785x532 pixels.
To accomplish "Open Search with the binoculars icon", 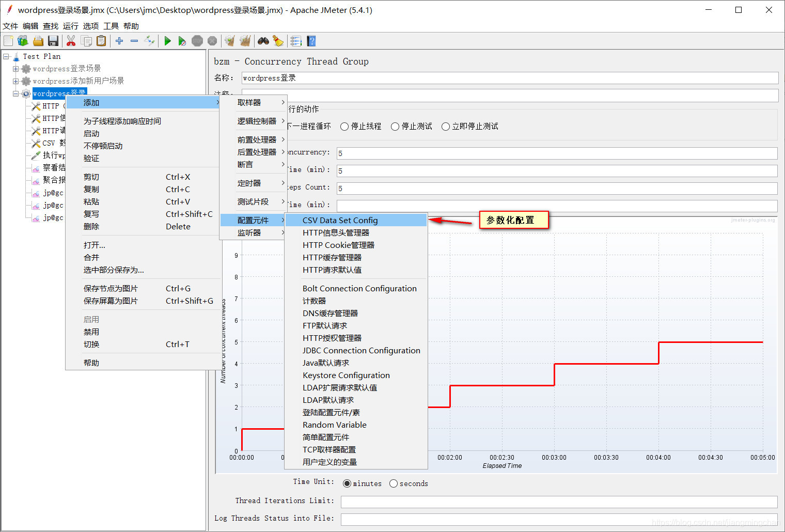I will tap(263, 41).
